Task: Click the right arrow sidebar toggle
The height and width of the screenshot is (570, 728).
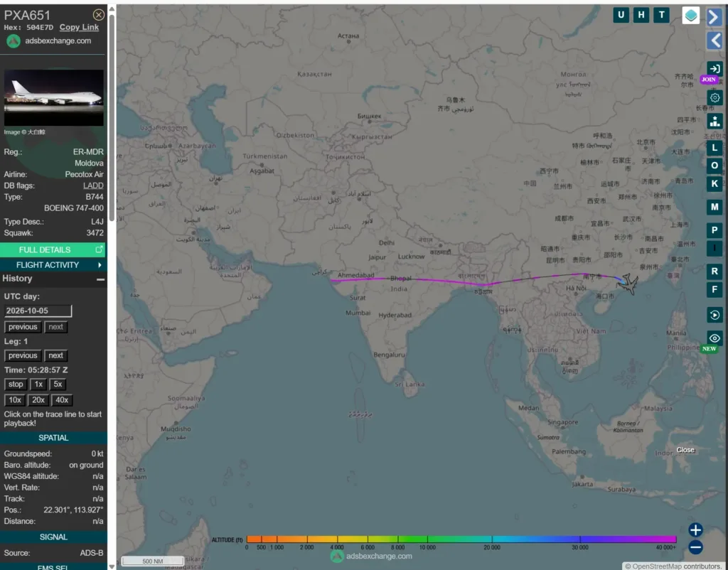Action: (714, 17)
